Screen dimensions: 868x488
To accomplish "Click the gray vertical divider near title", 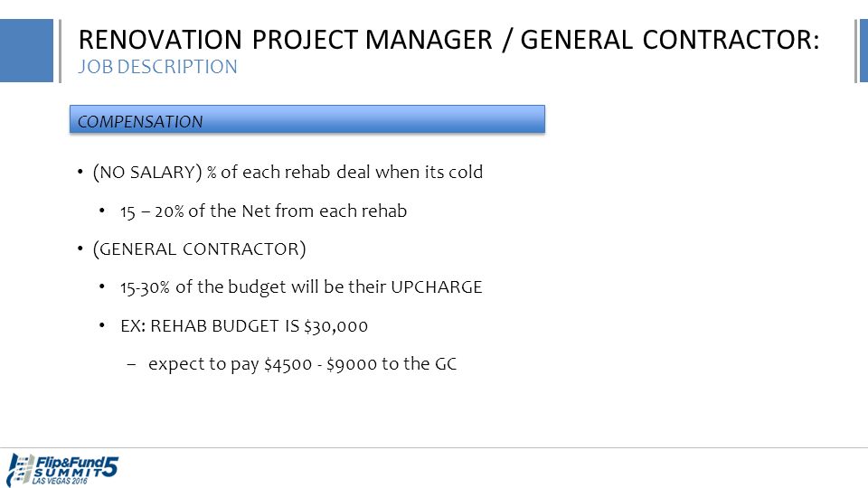I will [x=60, y=51].
